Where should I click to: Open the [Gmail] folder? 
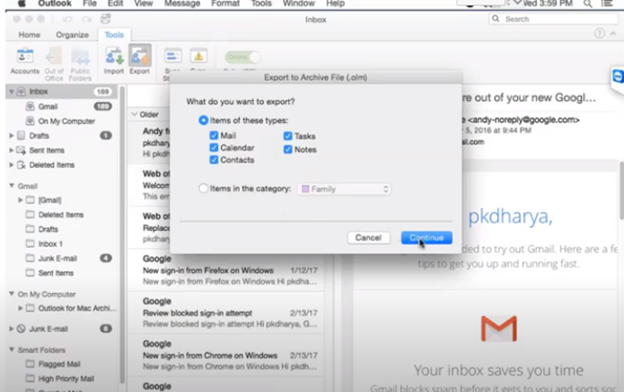[49, 200]
